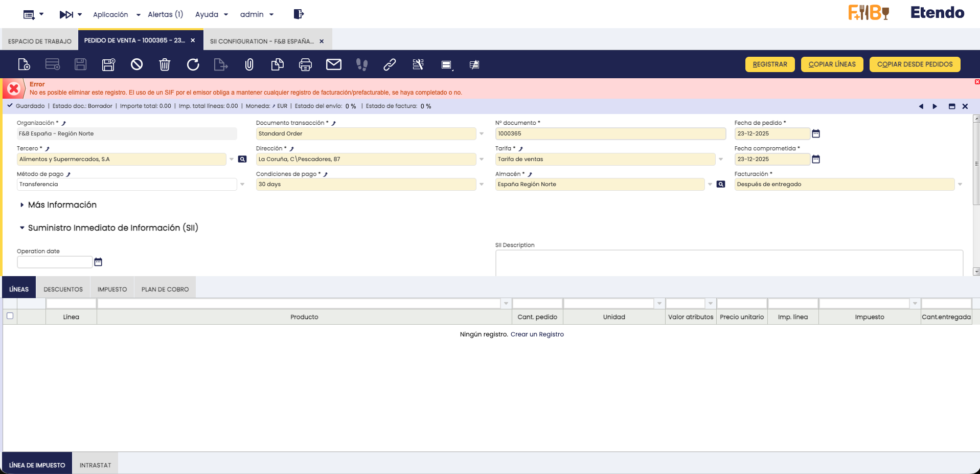This screenshot has height=474, width=980.
Task: Click the Crear un Registro link
Action: 537,334
